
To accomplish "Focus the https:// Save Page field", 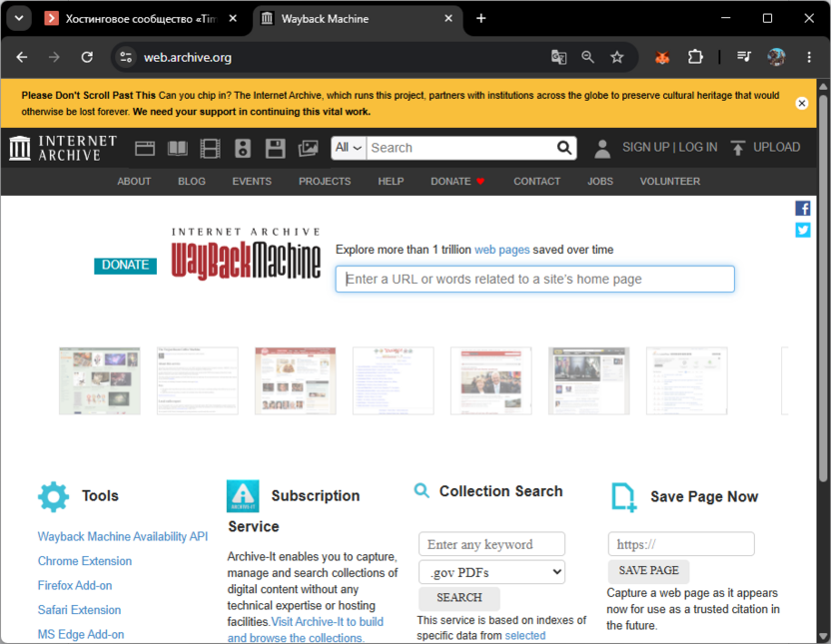I will 681,544.
